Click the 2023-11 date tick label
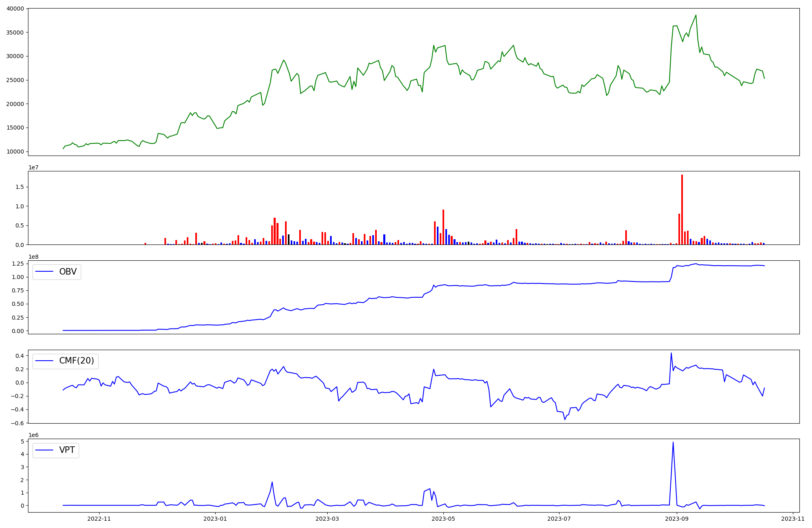The width and height of the screenshot is (812, 528). [x=793, y=519]
